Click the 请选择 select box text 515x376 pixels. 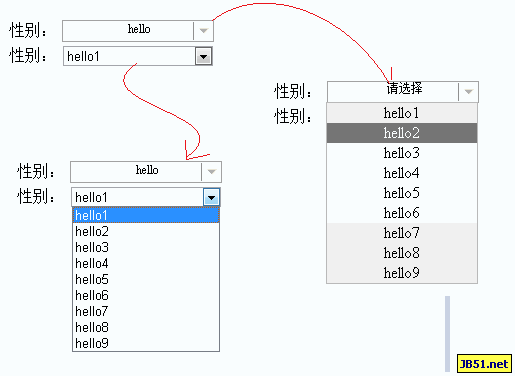click(x=404, y=89)
